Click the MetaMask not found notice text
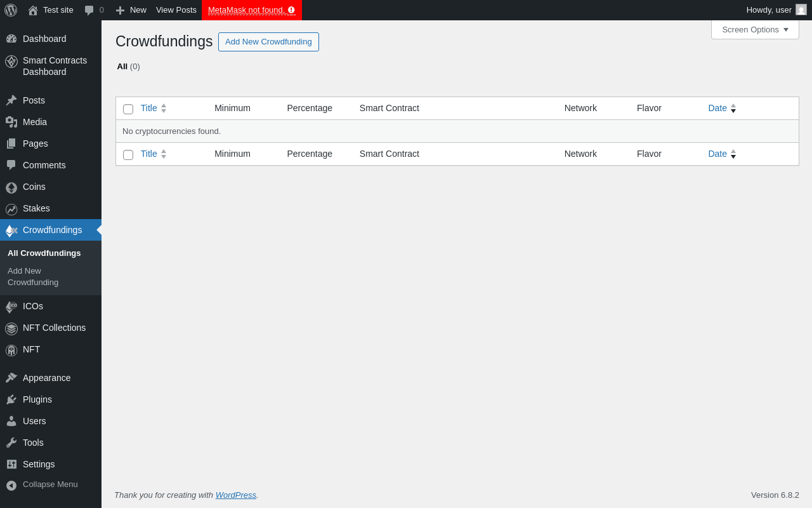Image resolution: width=812 pixels, height=508 pixels. (246, 10)
